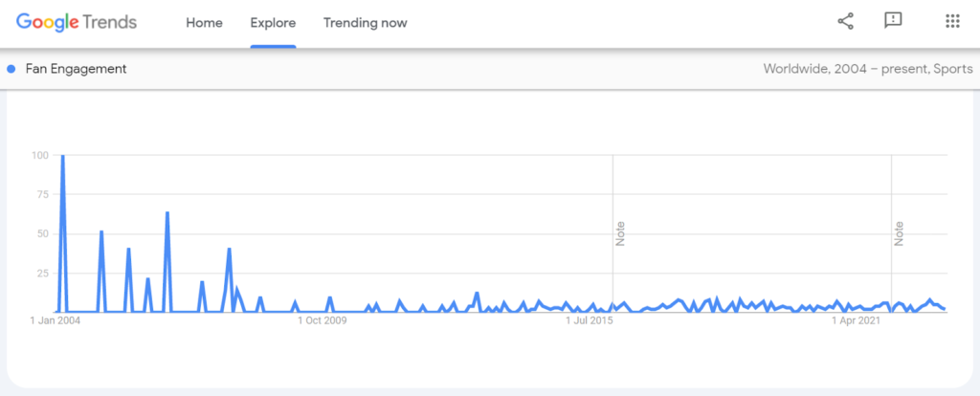Open the Trending now tab
Image resolution: width=980 pixels, height=396 pixels.
click(365, 23)
